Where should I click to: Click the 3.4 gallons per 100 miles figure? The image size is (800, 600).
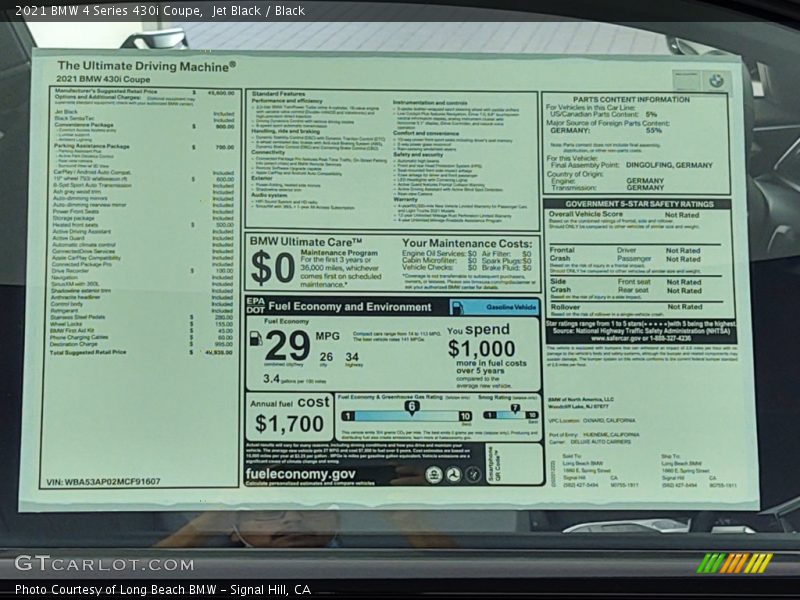(271, 379)
